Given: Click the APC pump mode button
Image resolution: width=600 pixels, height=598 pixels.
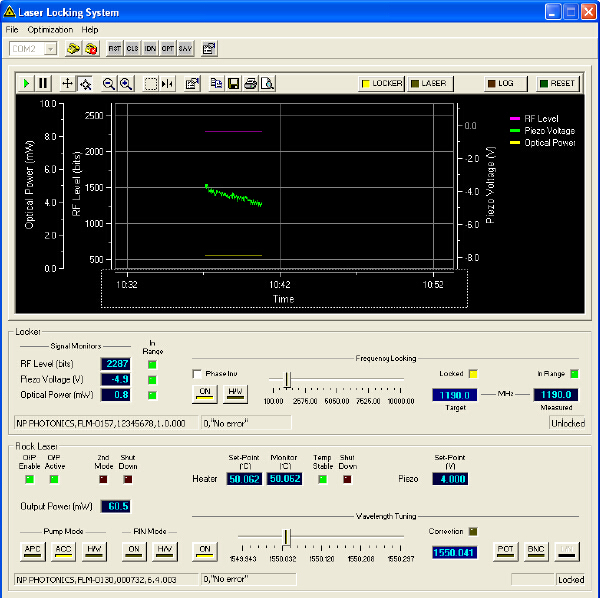Looking at the screenshot, I should pyautogui.click(x=33, y=549).
